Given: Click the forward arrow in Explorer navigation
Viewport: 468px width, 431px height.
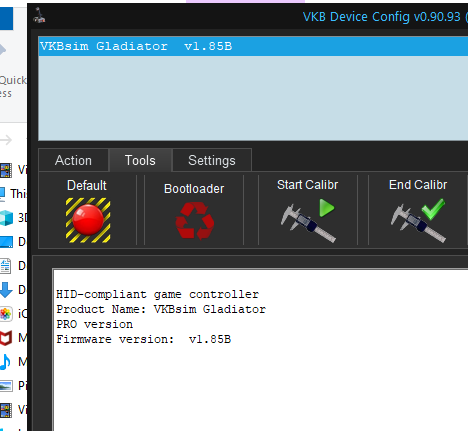Looking at the screenshot, I should pyautogui.click(x=6, y=140).
